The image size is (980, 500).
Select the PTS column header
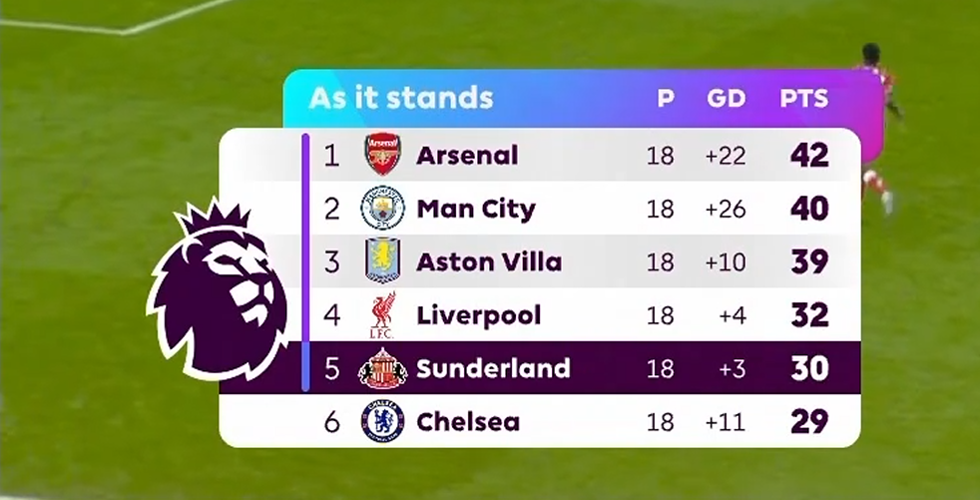tap(803, 98)
